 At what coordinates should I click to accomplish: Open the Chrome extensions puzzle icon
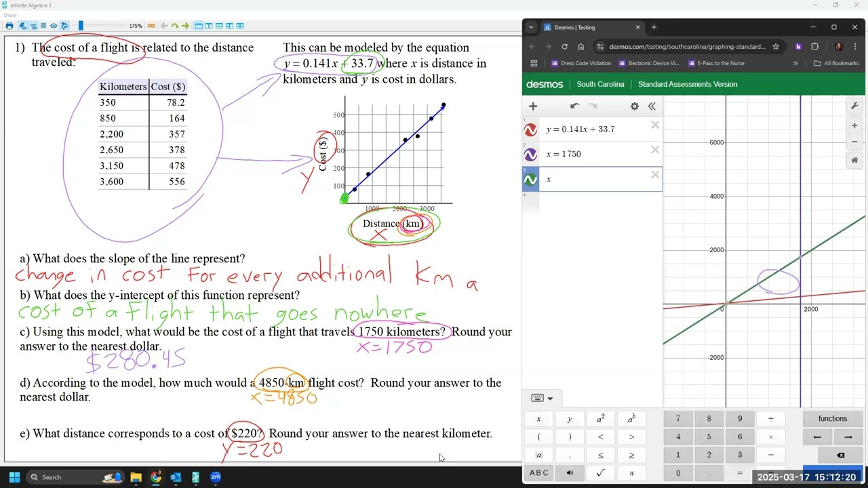[x=815, y=47]
